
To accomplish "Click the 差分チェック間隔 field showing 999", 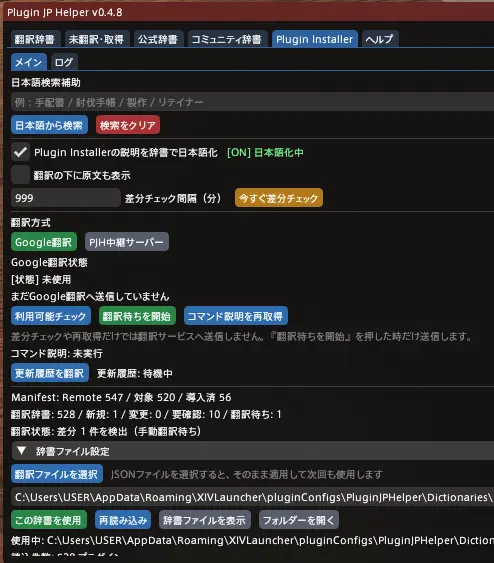I will [66, 198].
